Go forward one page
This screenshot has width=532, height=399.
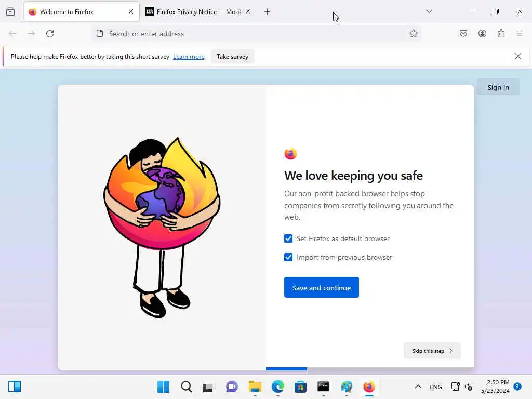(x=31, y=34)
